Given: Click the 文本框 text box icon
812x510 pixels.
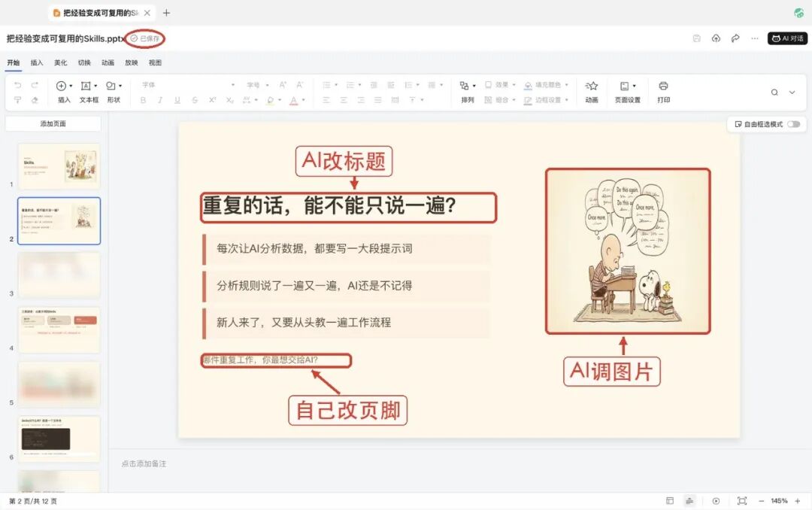Looking at the screenshot, I should point(86,86).
